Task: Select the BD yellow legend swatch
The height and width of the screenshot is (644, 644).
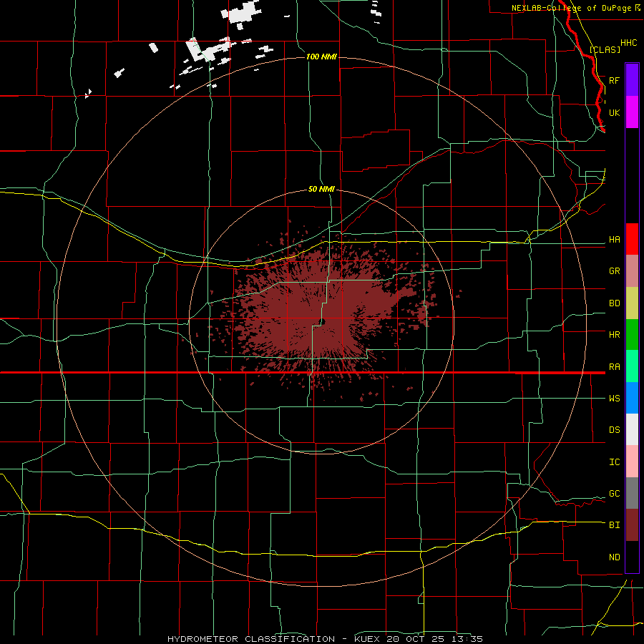Action: click(x=632, y=303)
